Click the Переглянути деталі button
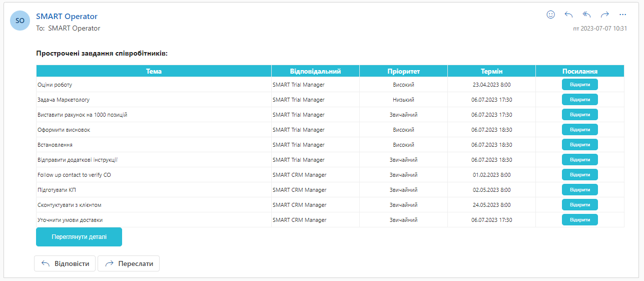644x281 pixels. pyautogui.click(x=79, y=237)
